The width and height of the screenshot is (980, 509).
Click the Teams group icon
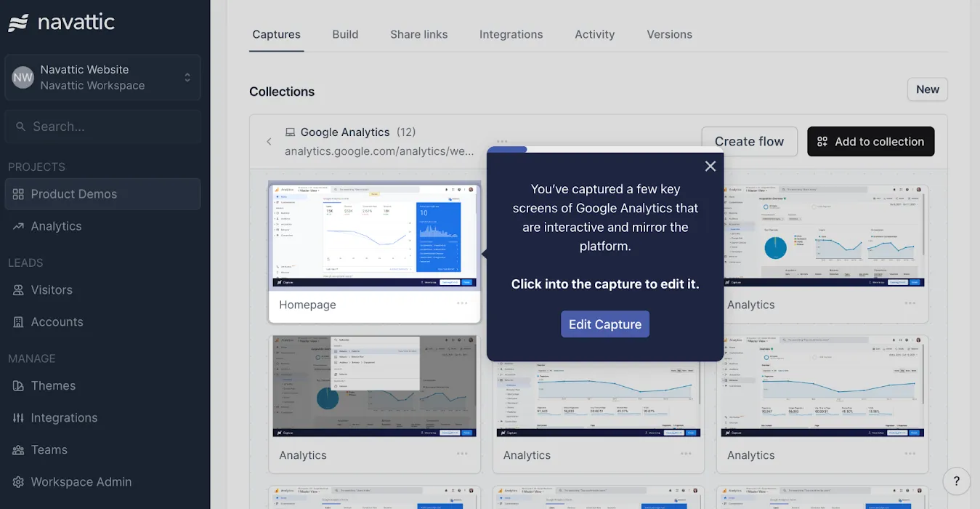click(18, 449)
